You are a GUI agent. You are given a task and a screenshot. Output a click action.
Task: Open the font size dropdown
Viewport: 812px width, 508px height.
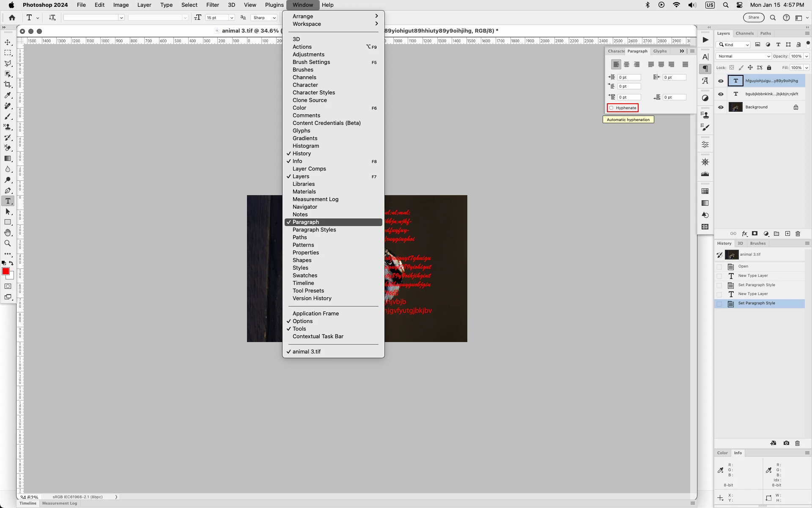[231, 18]
